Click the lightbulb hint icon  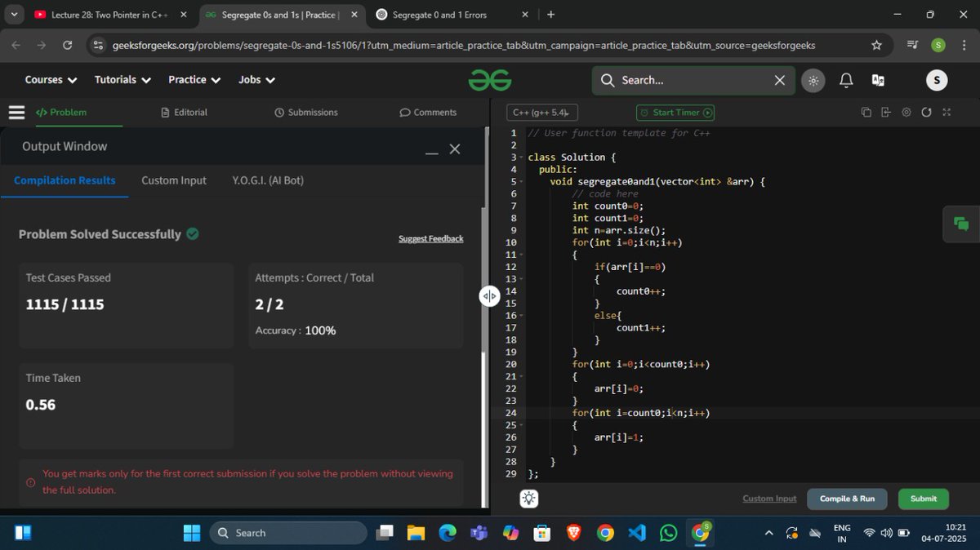529,499
